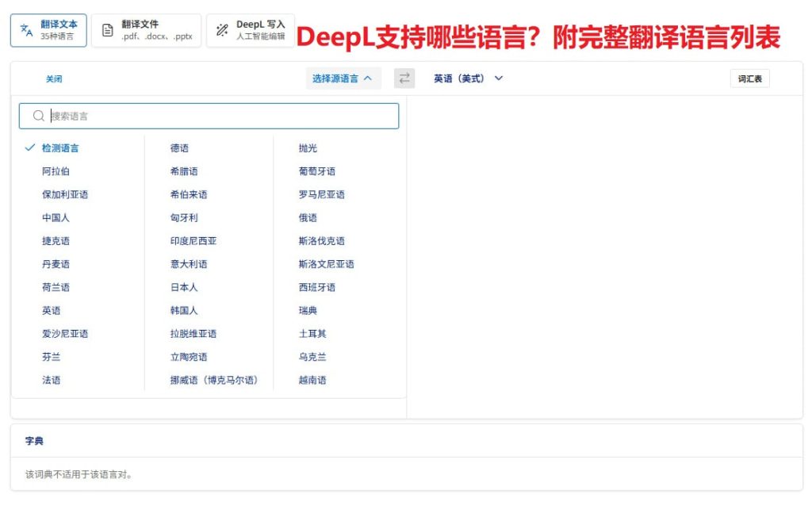
Task: Select 德语 language
Action: tap(179, 148)
